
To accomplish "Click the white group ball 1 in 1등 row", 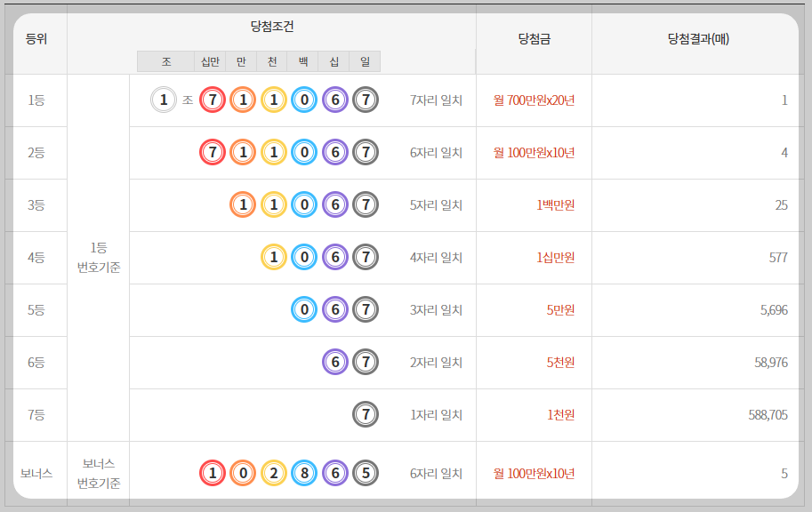I will pyautogui.click(x=164, y=100).
